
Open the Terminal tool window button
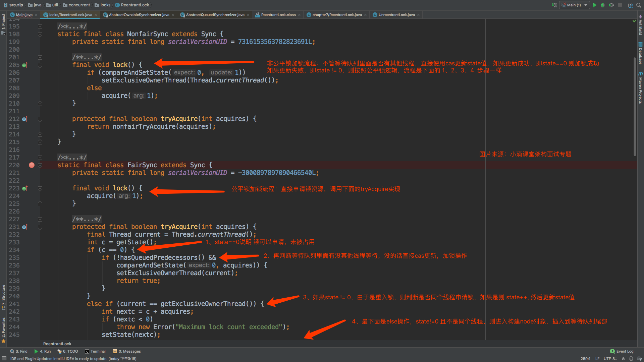coord(95,351)
